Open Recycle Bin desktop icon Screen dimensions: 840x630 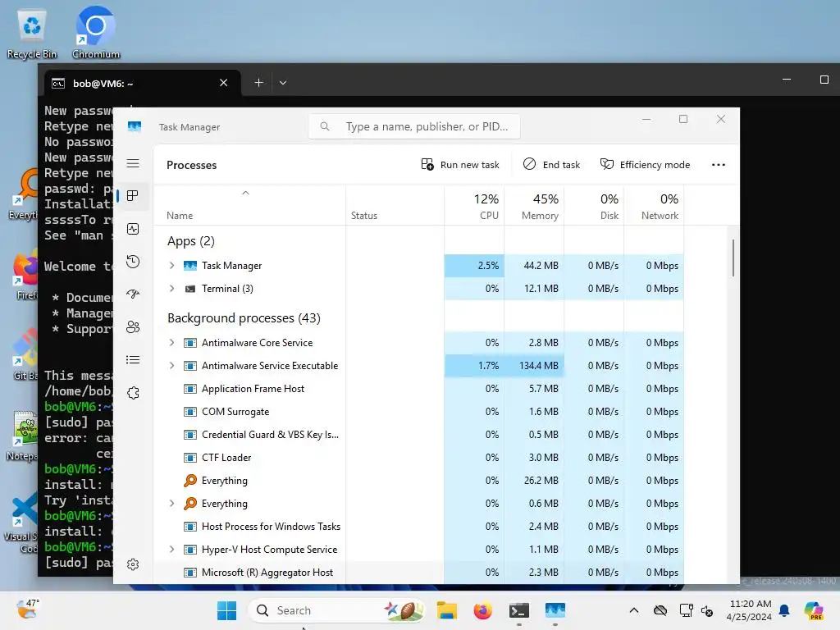click(x=32, y=34)
